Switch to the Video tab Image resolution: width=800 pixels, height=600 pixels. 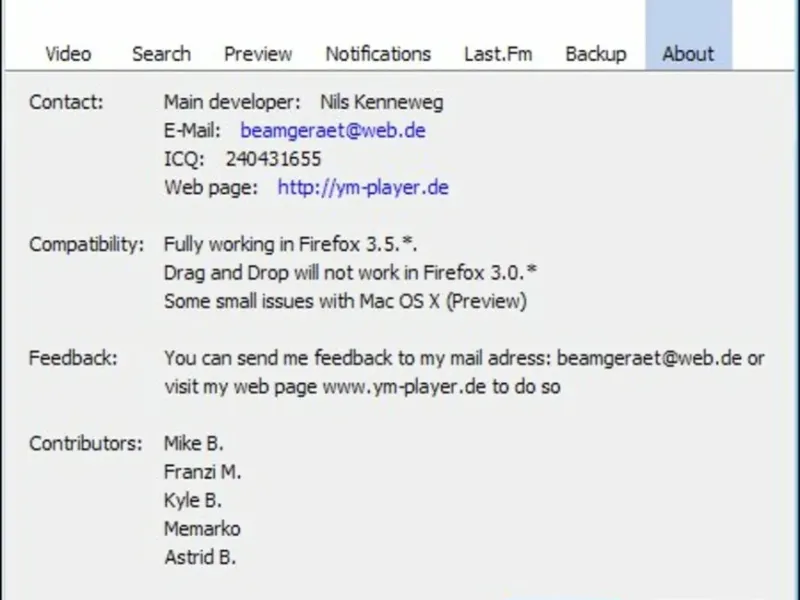(68, 54)
